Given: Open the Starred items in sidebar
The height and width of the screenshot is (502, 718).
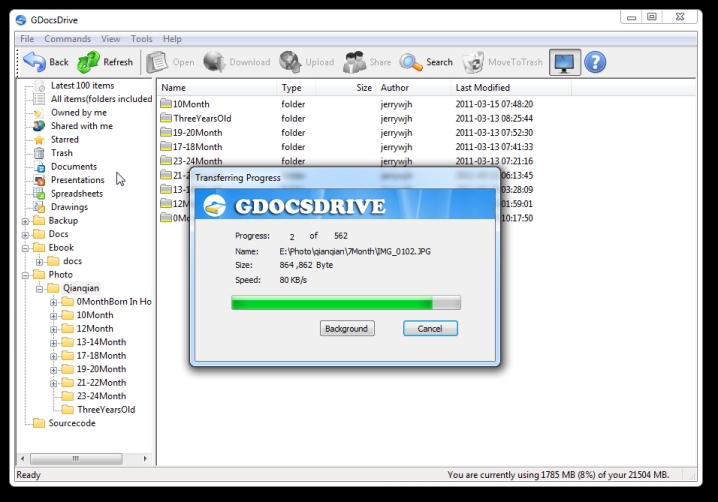Looking at the screenshot, I should (x=64, y=140).
